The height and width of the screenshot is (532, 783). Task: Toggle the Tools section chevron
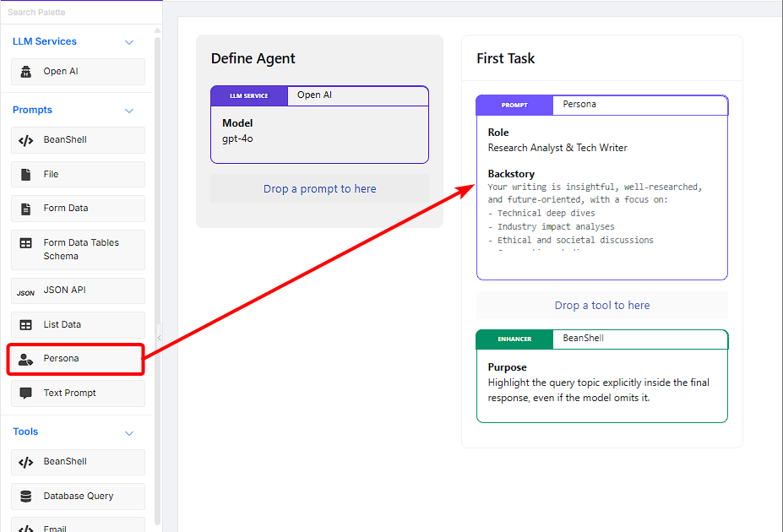click(129, 433)
